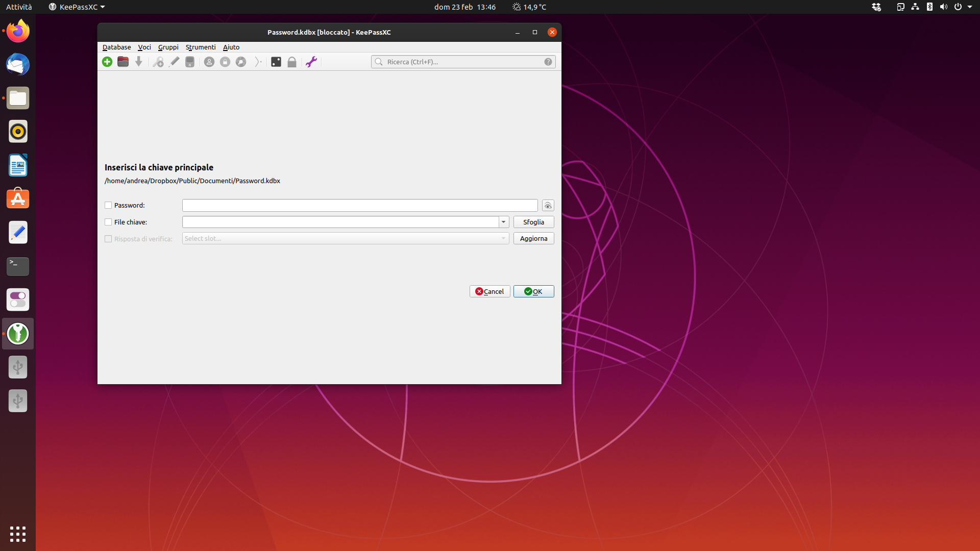Create a new database with the green plus icon

[107, 62]
